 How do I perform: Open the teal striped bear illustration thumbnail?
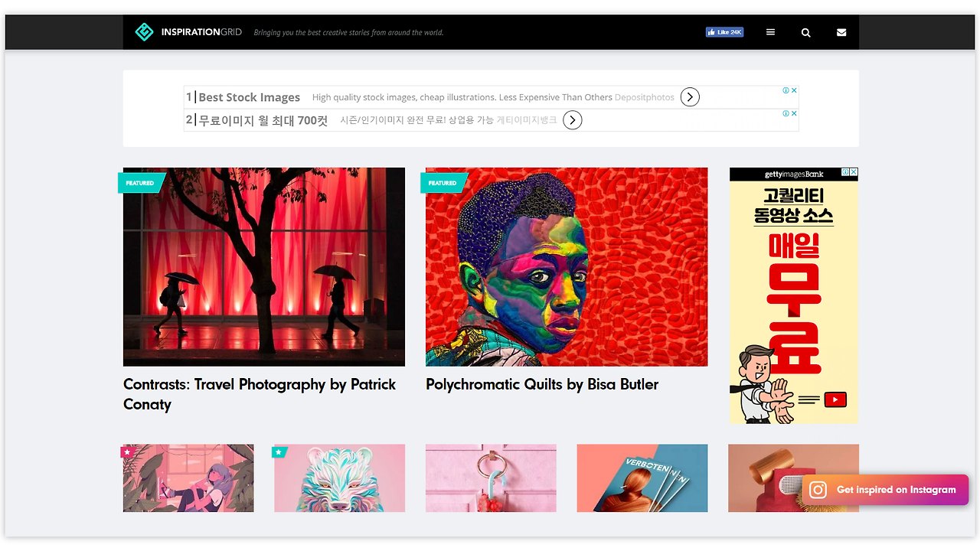[339, 478]
